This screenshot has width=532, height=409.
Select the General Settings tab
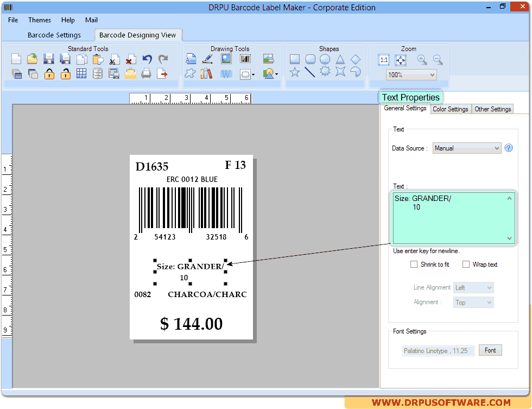tap(405, 108)
